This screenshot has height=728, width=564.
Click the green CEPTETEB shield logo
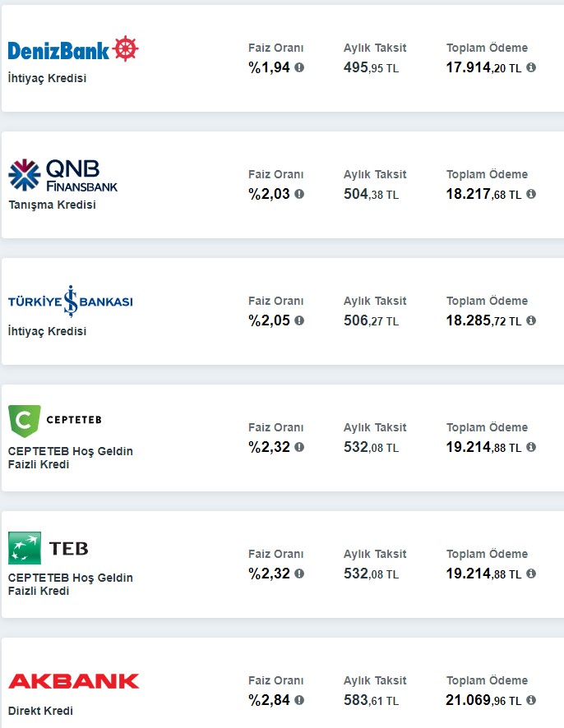(x=25, y=421)
